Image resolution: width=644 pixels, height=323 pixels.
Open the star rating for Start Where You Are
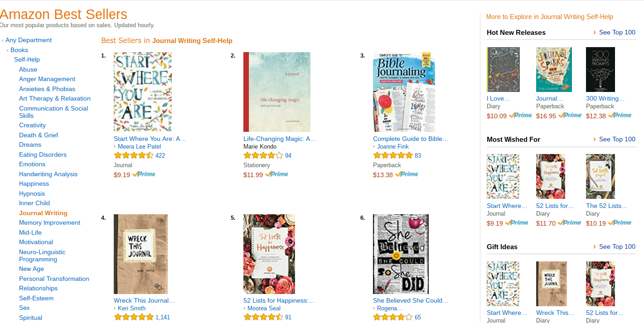[x=134, y=155]
